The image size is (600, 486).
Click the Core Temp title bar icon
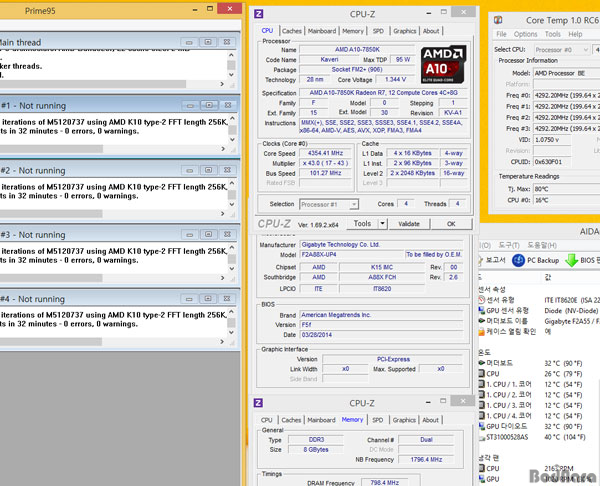[498, 20]
